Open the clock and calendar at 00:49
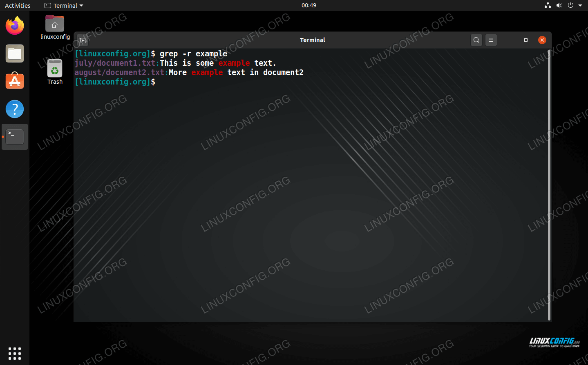 (x=309, y=5)
